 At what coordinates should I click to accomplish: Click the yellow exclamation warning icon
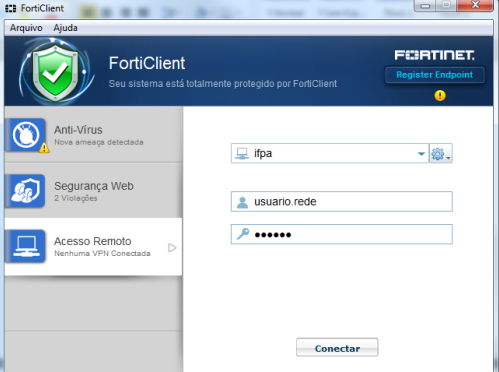pyautogui.click(x=440, y=96)
